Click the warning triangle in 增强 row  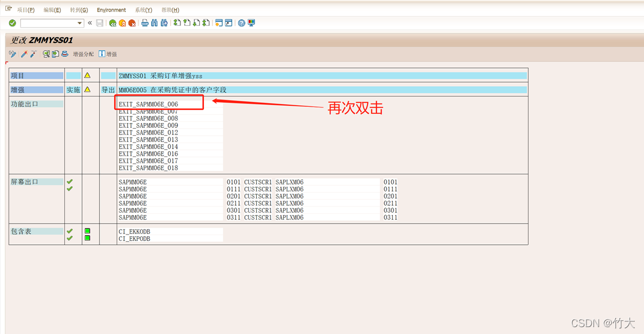(x=87, y=89)
